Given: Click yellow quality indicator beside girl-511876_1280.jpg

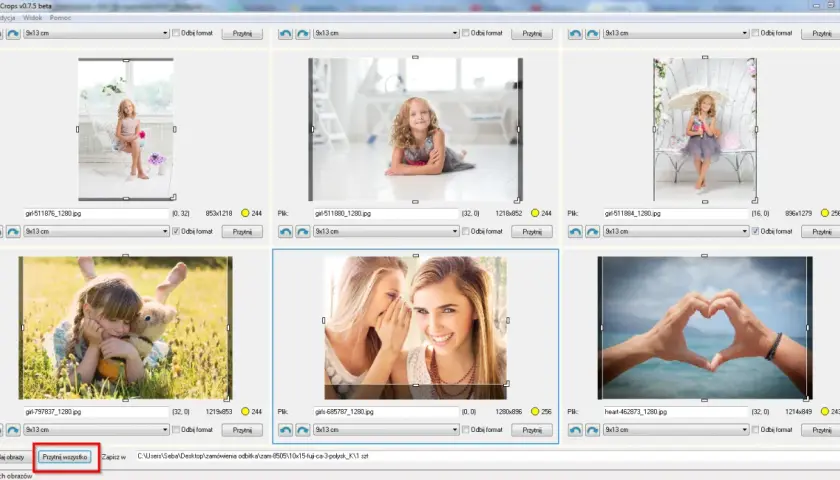Looking at the screenshot, I should 245,213.
